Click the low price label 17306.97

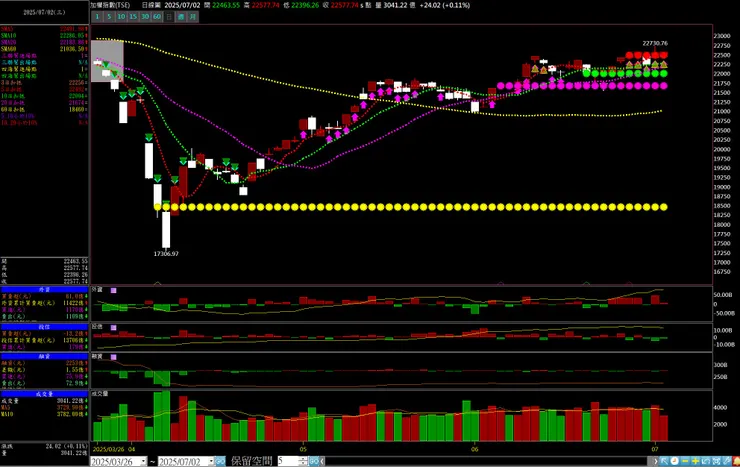[166, 254]
